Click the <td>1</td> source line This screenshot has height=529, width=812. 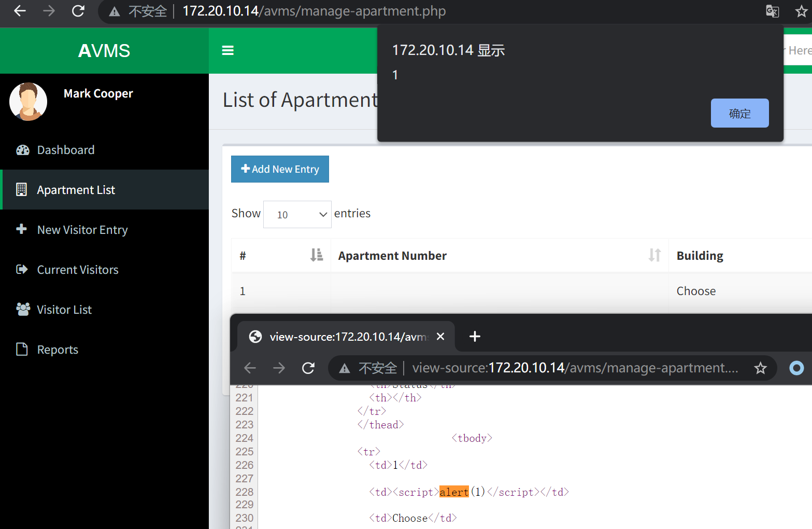tap(398, 465)
